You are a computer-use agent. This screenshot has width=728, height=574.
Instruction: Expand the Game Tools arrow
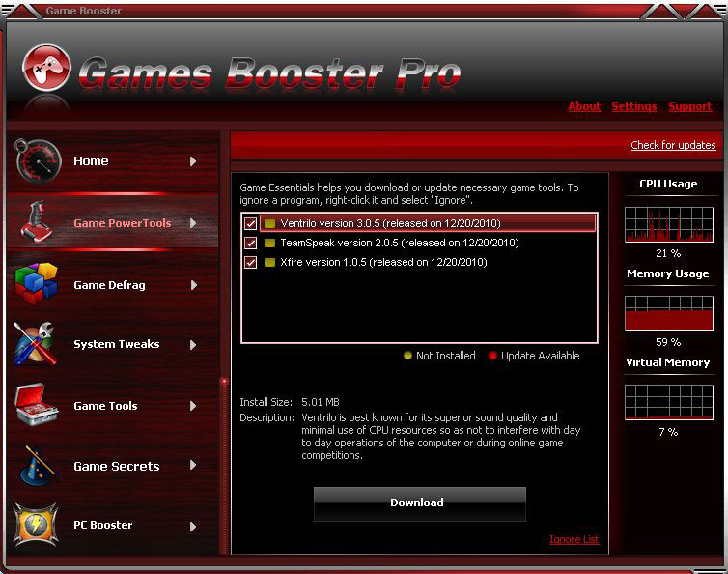click(x=193, y=406)
